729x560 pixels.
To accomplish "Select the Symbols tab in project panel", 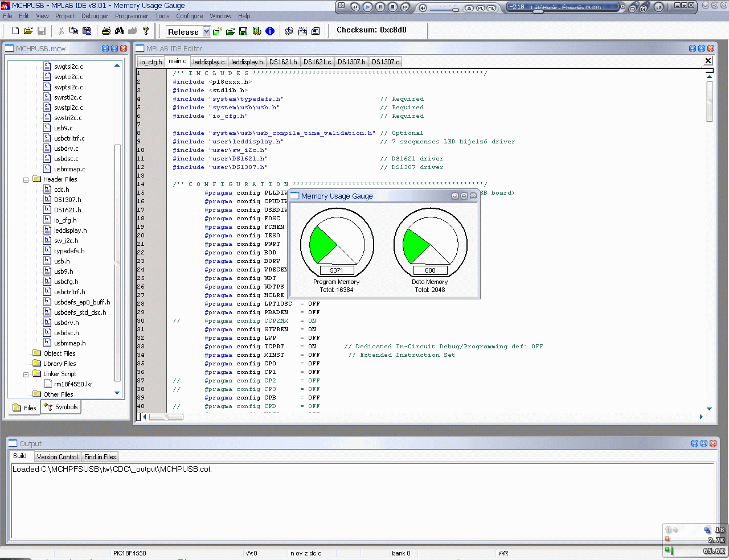I will [60, 407].
